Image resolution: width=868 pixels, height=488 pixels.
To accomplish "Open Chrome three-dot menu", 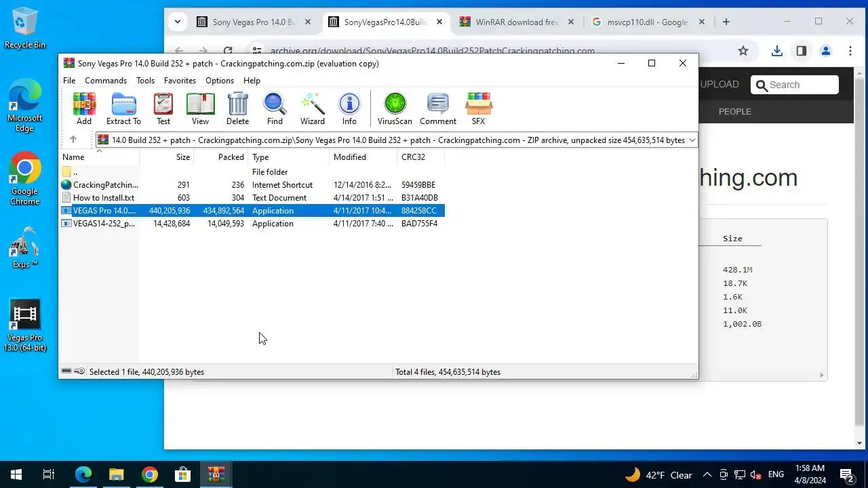I will click(x=850, y=51).
